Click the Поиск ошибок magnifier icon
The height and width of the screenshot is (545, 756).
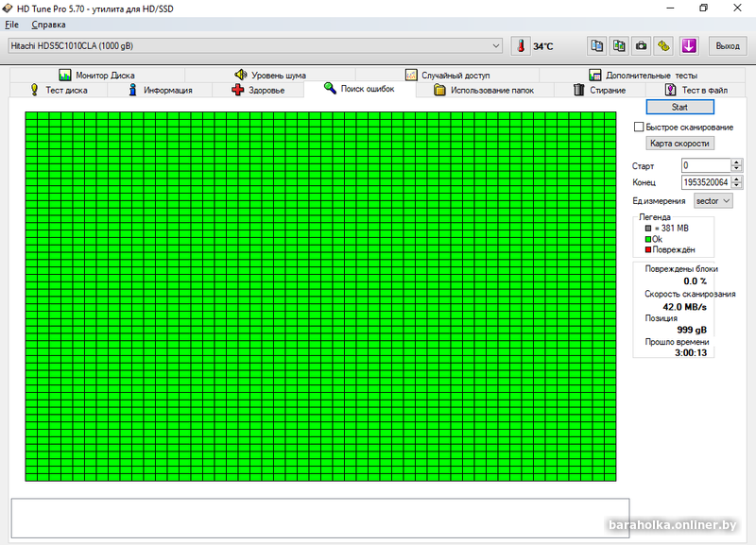tap(330, 88)
